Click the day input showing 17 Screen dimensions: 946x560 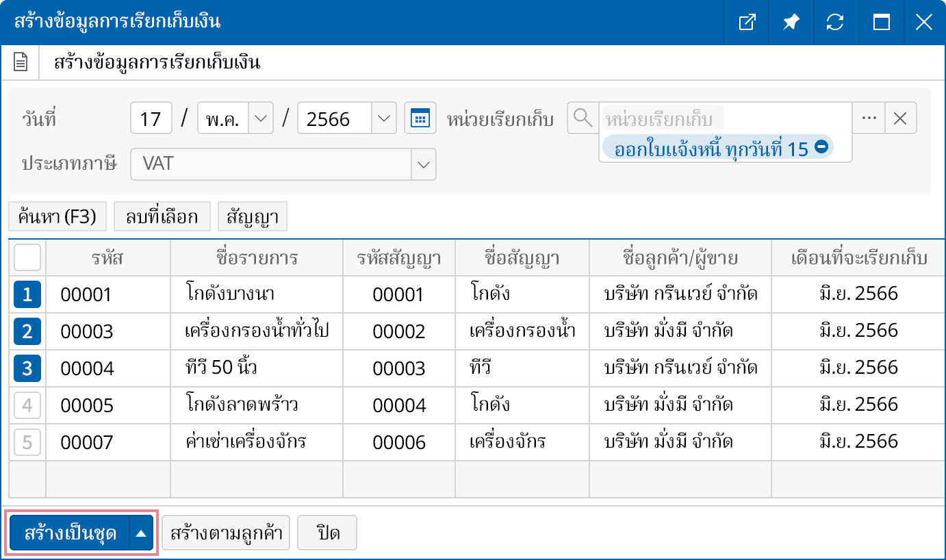[151, 118]
